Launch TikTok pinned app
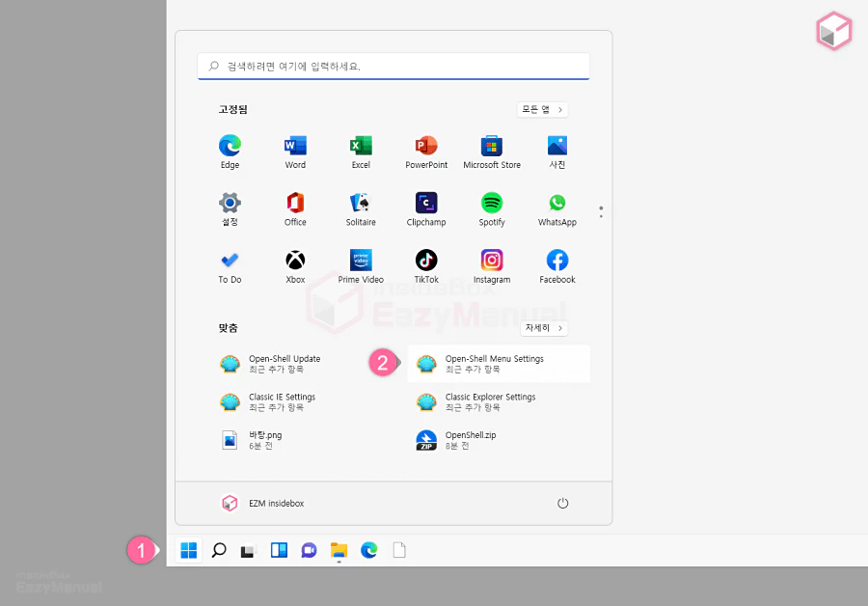The image size is (868, 606). coord(426,267)
